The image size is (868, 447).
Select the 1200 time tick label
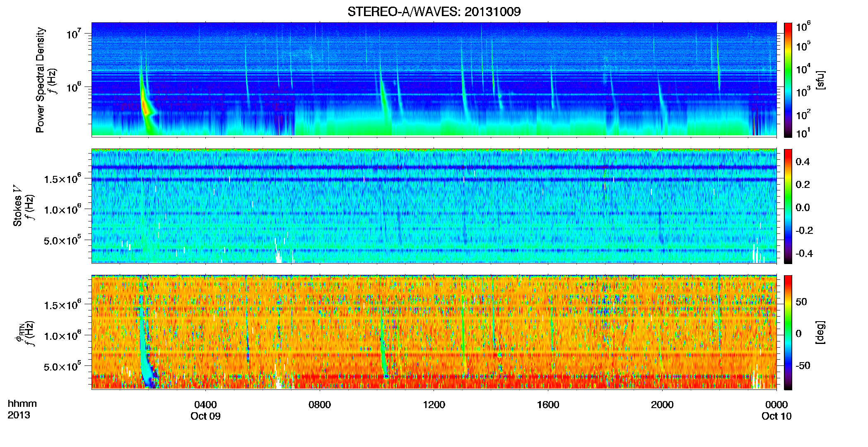pos(434,405)
